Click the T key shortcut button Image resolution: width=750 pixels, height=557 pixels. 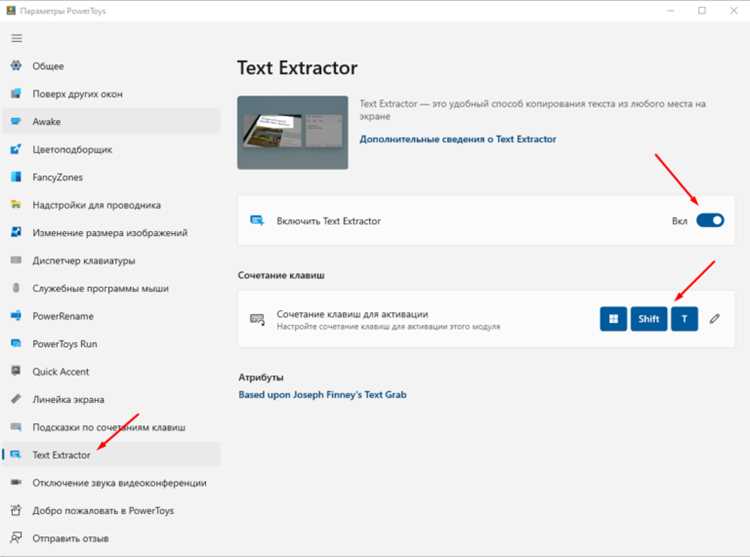(x=684, y=319)
